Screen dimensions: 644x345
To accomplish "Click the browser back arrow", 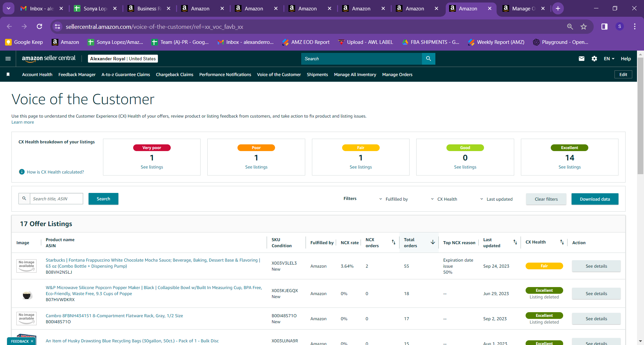I will coord(9,26).
